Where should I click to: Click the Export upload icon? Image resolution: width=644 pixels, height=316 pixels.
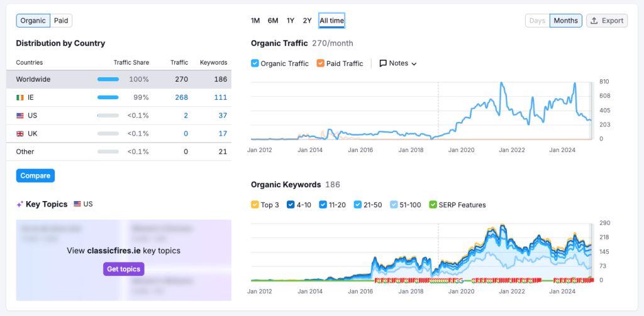coord(595,21)
